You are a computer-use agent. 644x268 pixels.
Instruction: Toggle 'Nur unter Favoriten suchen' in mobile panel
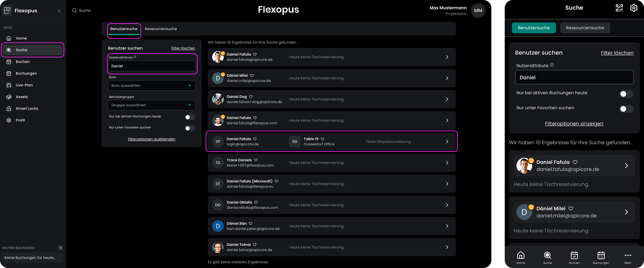pyautogui.click(x=626, y=109)
